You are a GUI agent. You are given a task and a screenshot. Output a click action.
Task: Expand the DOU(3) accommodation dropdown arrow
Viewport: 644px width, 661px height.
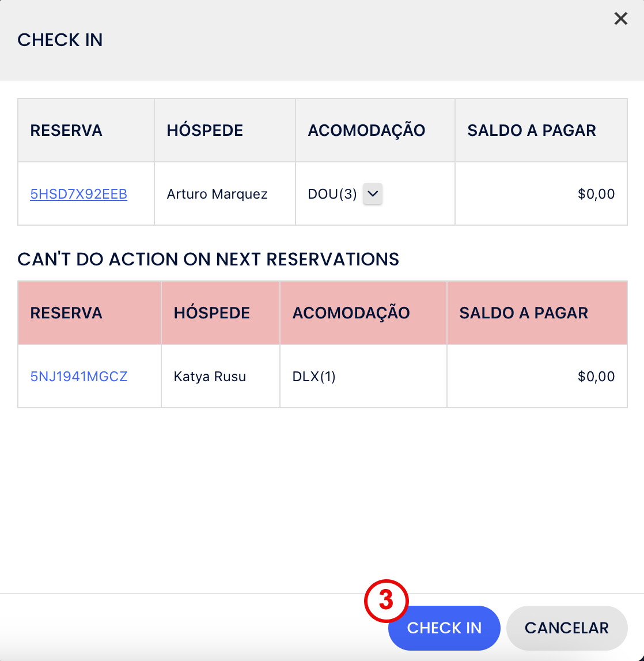click(x=373, y=194)
